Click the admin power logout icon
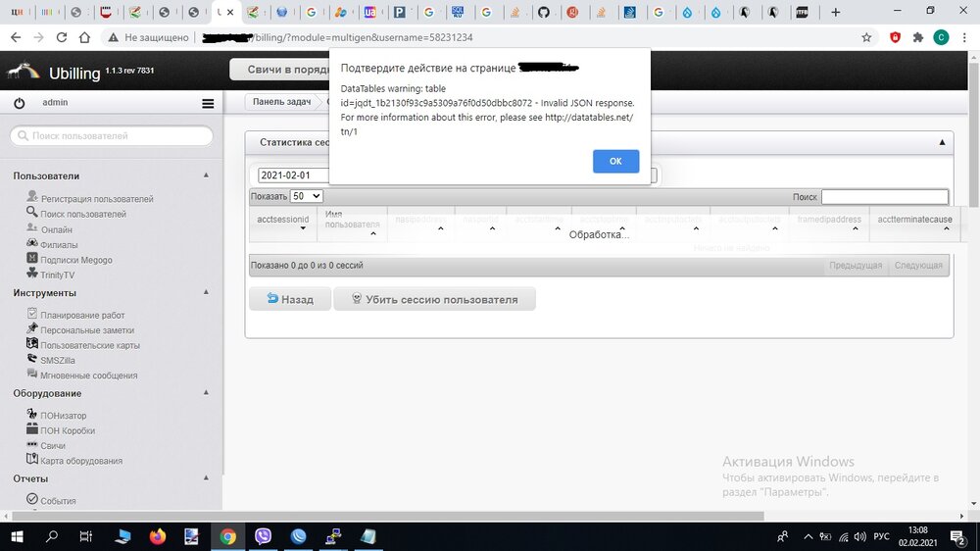The image size is (980, 551). (19, 103)
